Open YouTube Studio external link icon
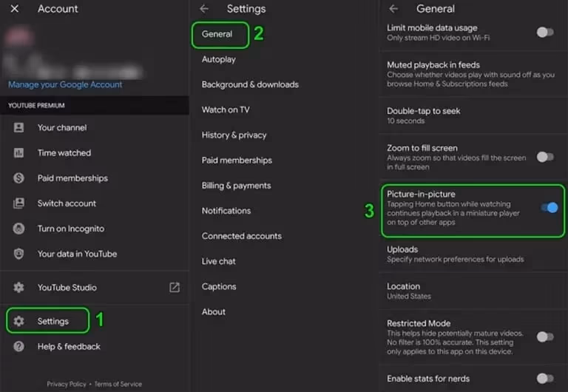The height and width of the screenshot is (392, 568). pyautogui.click(x=175, y=288)
